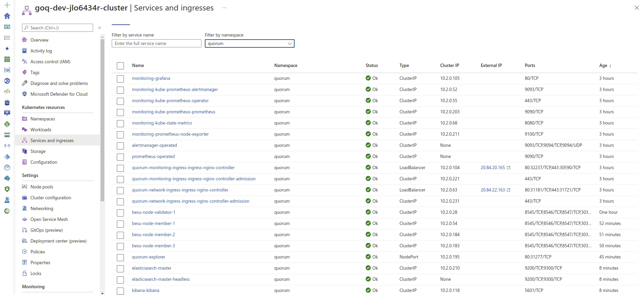Image resolution: width=644 pixels, height=295 pixels.
Task: Click the SQL databases icon in sidebar
Action: point(7,103)
